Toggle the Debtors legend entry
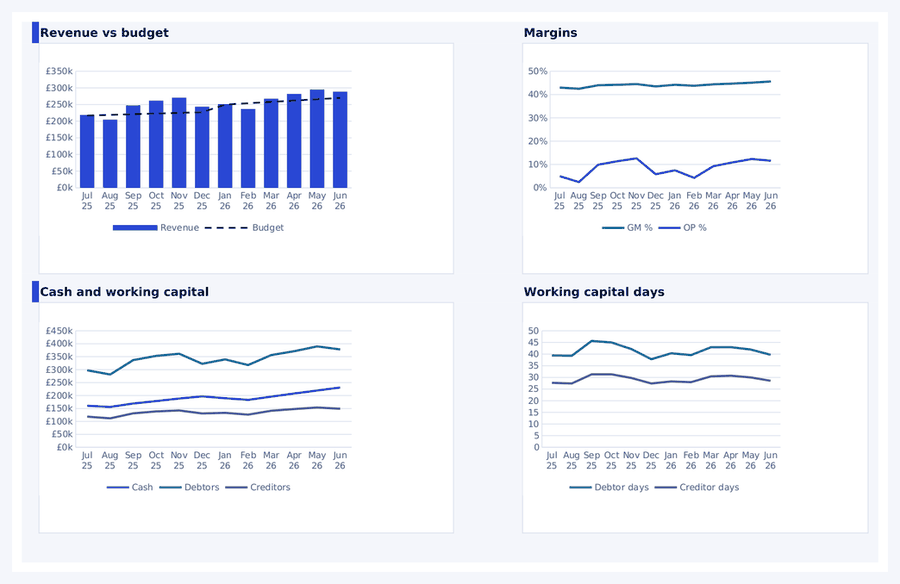This screenshot has height=584, width=900. coord(189,488)
